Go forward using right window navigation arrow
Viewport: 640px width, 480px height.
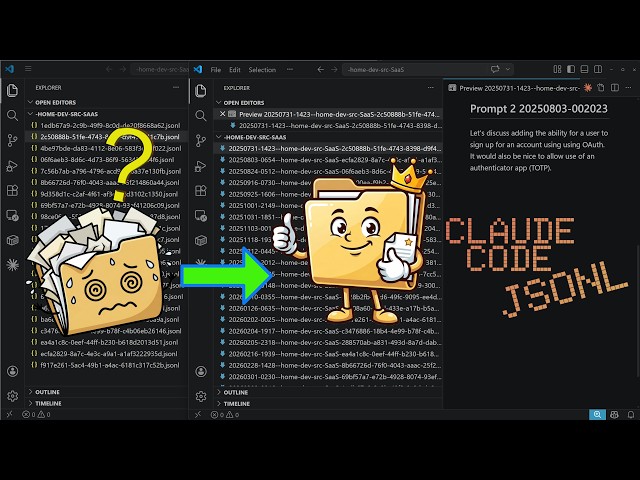pyautogui.click(x=334, y=69)
